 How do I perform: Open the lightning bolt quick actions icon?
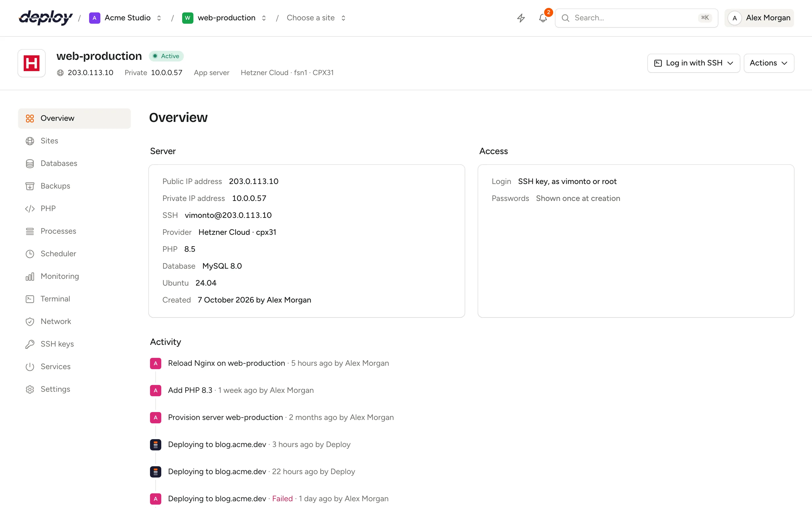click(x=521, y=18)
